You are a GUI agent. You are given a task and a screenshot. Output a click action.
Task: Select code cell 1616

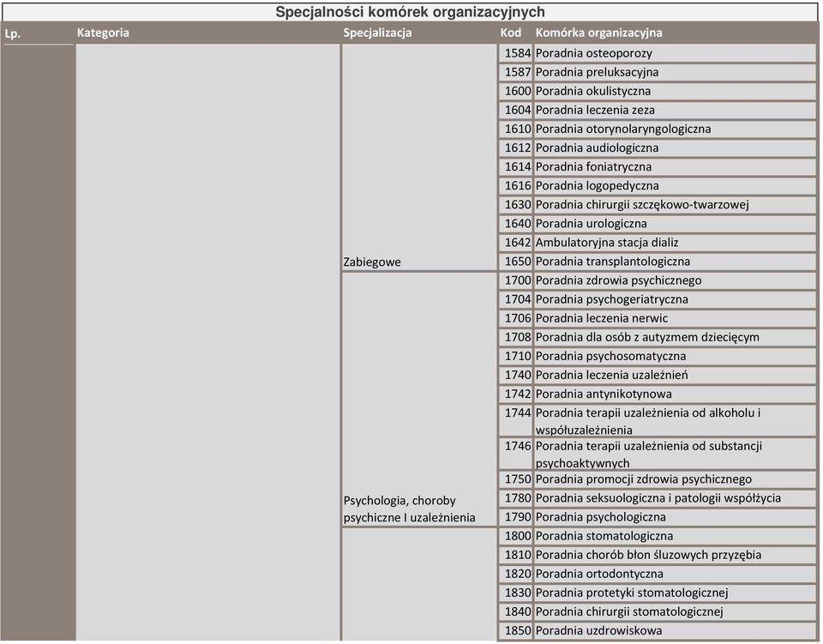(x=515, y=185)
